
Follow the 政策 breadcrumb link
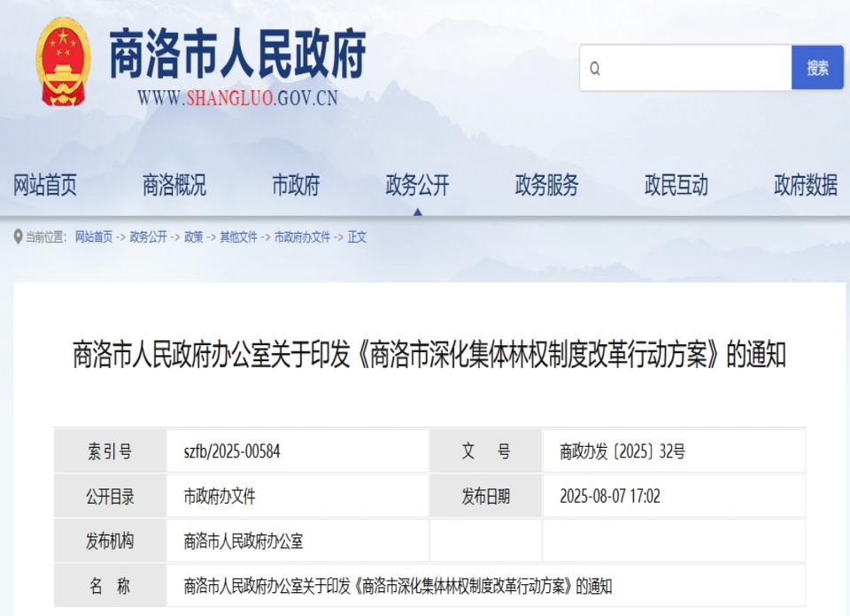click(194, 237)
